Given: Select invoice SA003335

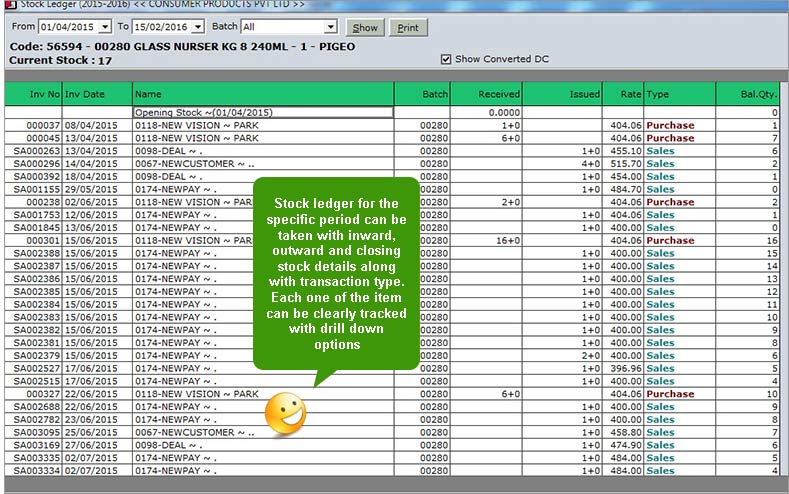Looking at the screenshot, I should click(37, 458).
